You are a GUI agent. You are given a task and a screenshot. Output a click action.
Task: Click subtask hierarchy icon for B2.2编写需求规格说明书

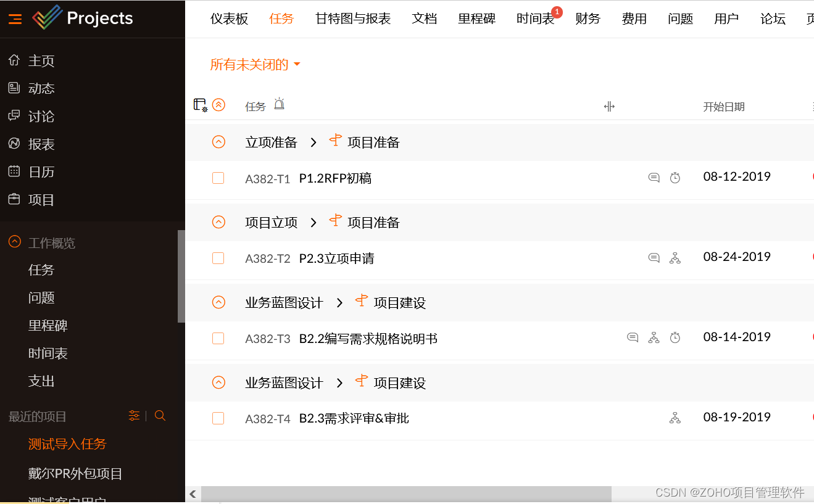click(654, 337)
